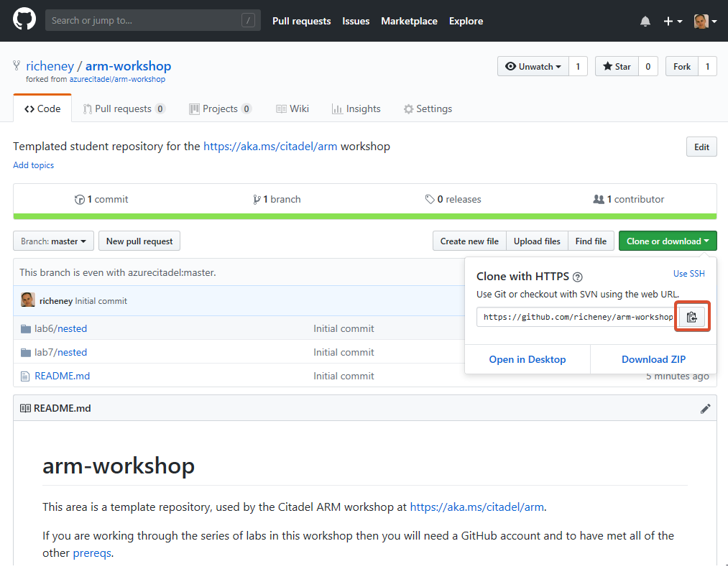Open latest commit message in author row
Viewport: 728px width, 587px height.
101,301
